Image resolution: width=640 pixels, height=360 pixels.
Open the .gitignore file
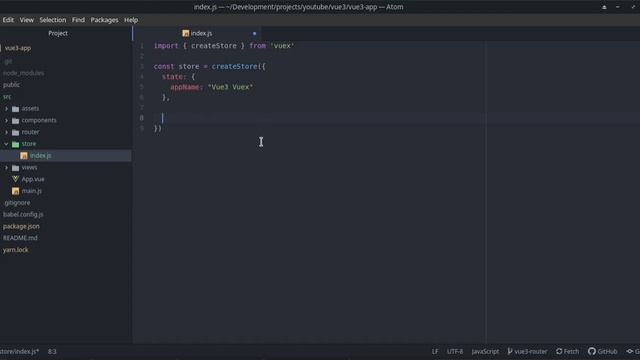[17, 203]
